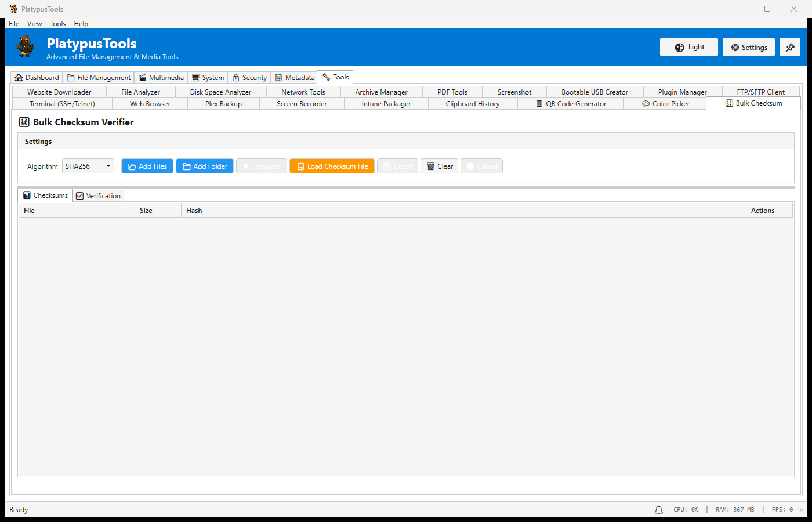Screen dimensions: 812x522
Task: Click the notification bell in the status bar
Action: tap(658, 509)
